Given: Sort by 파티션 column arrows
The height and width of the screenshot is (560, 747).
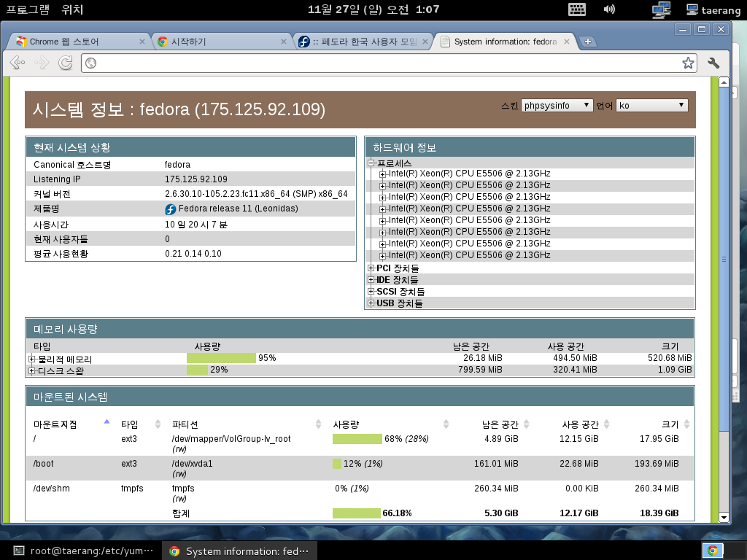Looking at the screenshot, I should [x=318, y=424].
